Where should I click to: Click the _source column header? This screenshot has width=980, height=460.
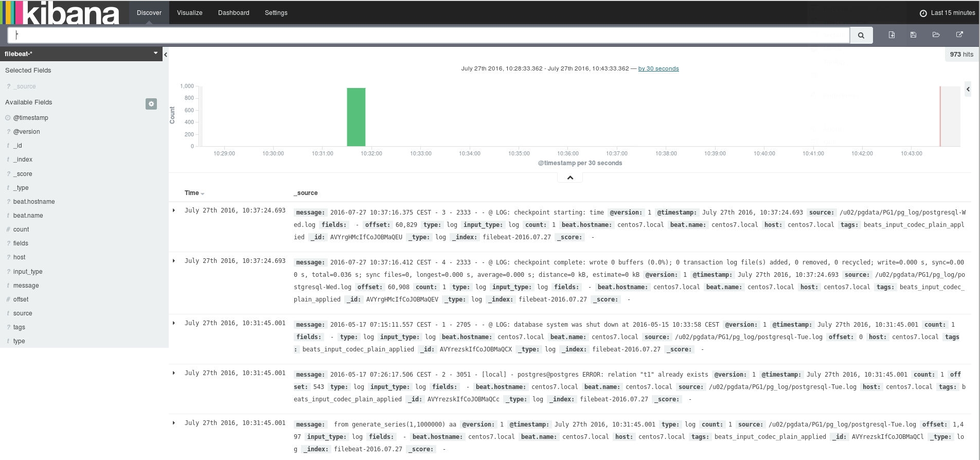click(306, 193)
